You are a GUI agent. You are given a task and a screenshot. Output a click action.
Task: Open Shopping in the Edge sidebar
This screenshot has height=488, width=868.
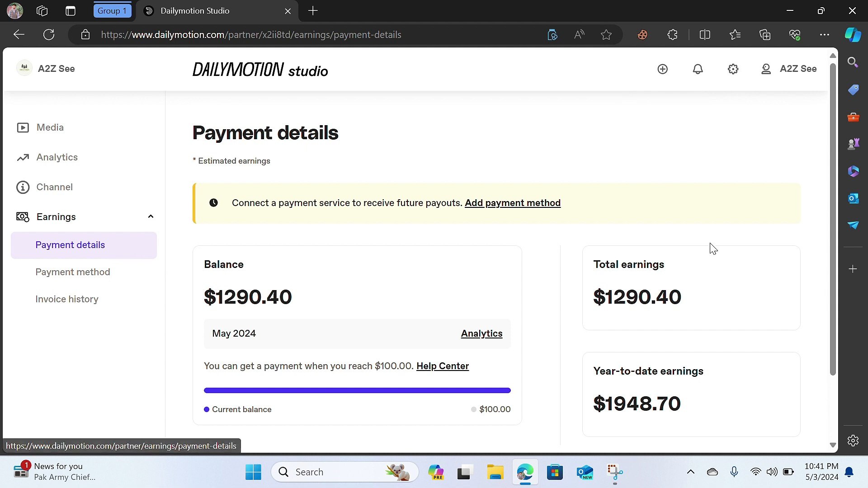854,89
